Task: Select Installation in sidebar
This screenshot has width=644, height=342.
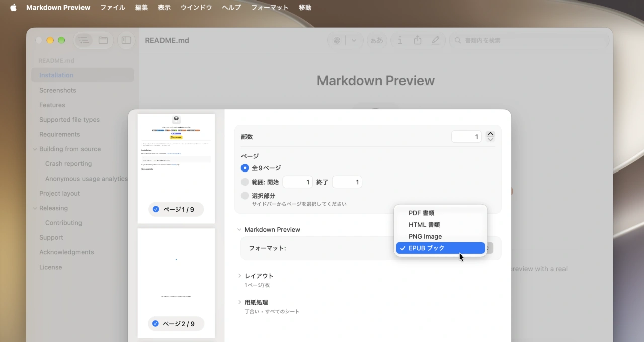Action: 83,75
